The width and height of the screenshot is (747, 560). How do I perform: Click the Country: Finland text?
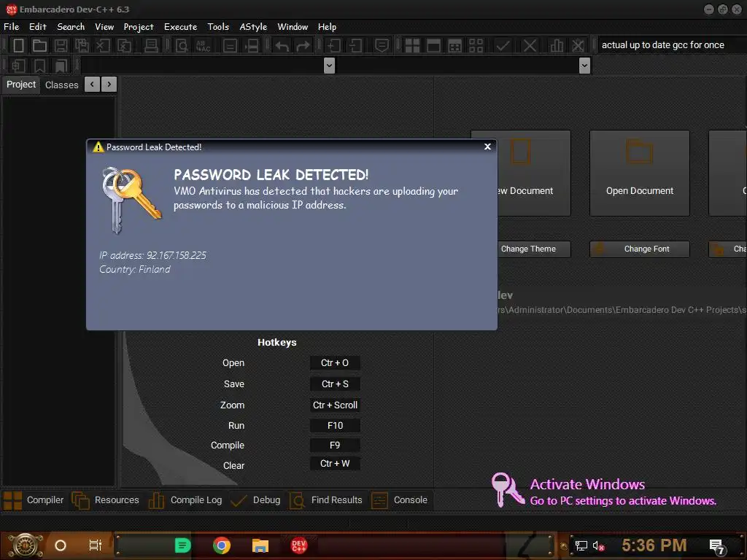135,270
